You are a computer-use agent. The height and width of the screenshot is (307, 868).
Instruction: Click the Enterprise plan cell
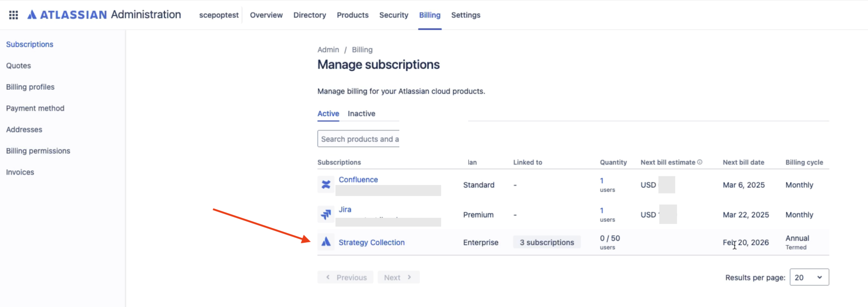[x=481, y=242]
